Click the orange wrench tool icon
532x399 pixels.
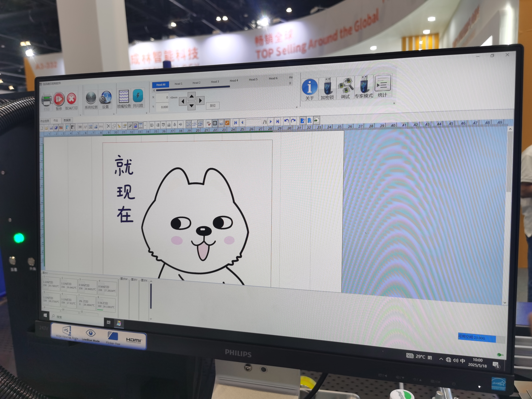pos(227,123)
